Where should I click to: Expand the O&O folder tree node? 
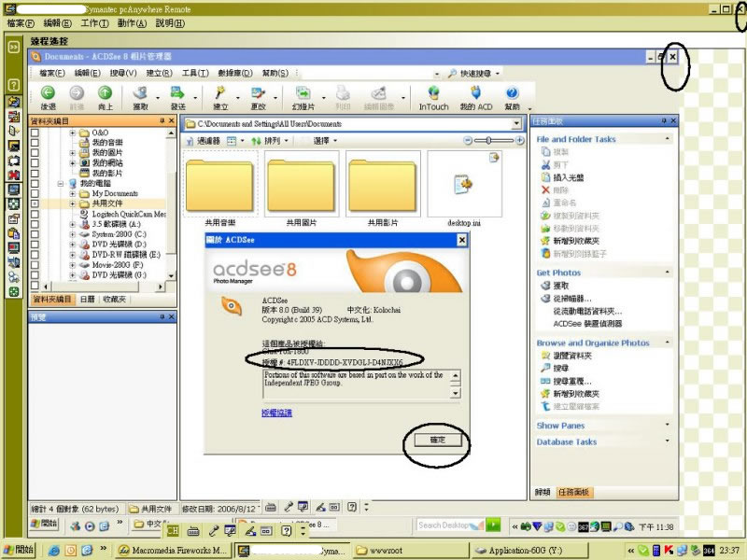click(72, 133)
